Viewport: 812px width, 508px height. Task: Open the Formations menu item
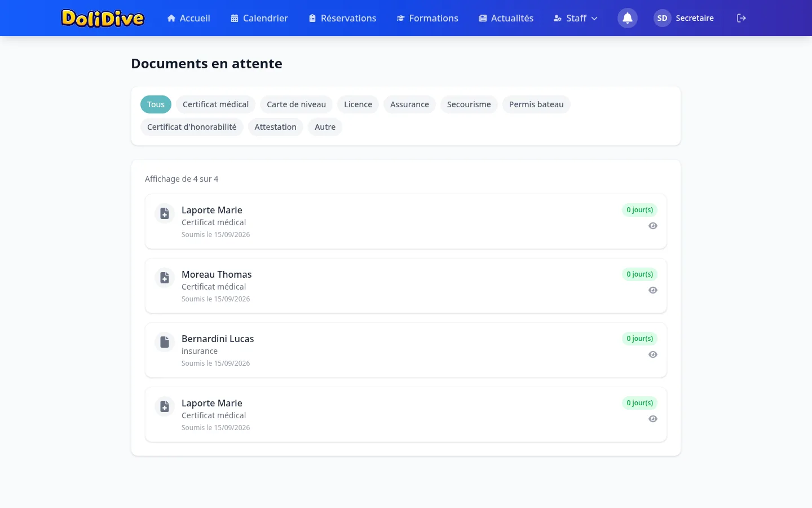(427, 18)
